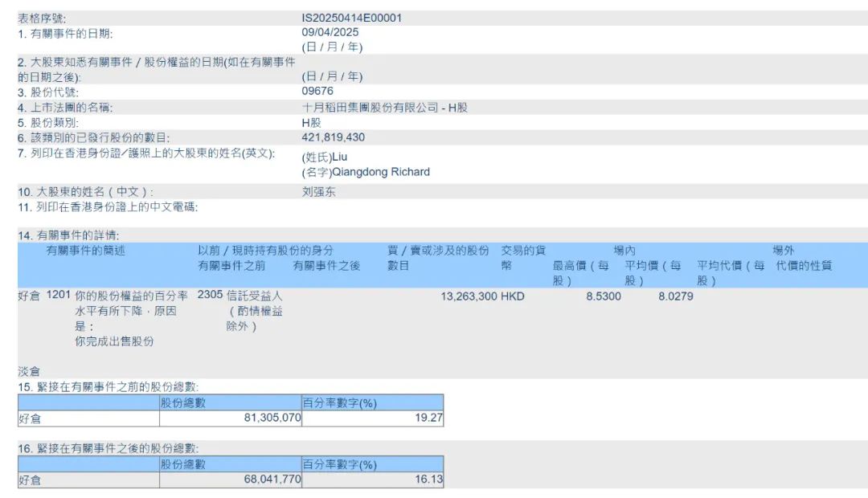This screenshot has width=868, height=498.
Task: Select event code 1201
Action: tap(58, 295)
